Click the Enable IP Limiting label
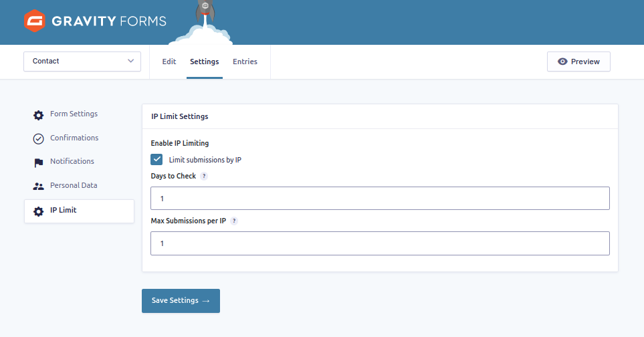The image size is (644, 337). (179, 143)
